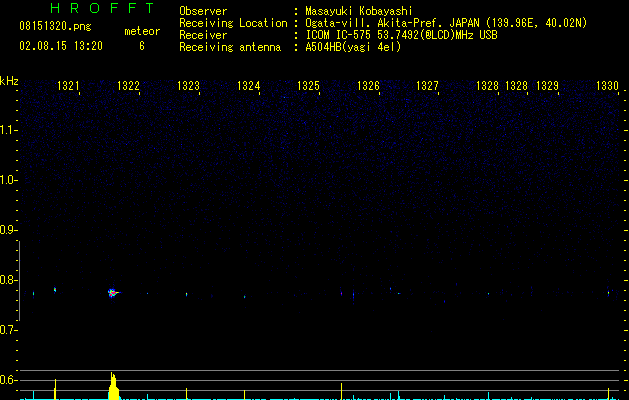This screenshot has height=400, width=629.
Task: Select the 1322 time marker
Action: [x=128, y=86]
